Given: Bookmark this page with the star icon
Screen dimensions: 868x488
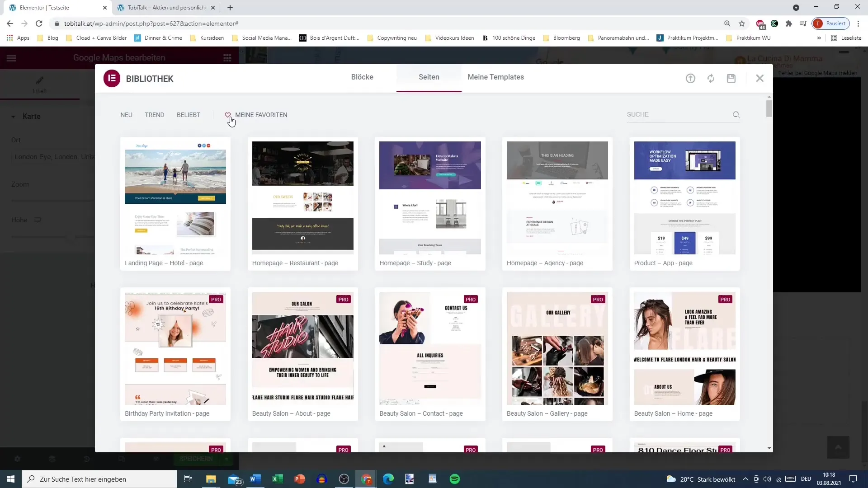Looking at the screenshot, I should [x=742, y=23].
